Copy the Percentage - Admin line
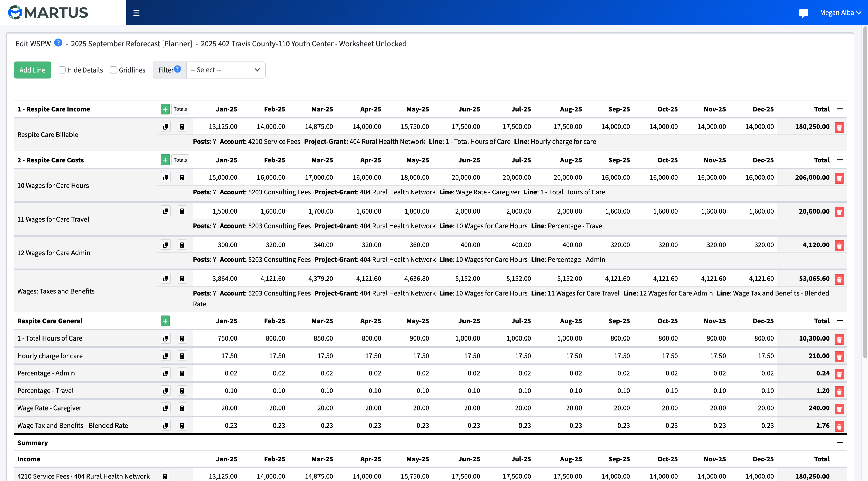Viewport: 868px width, 481px height. click(x=165, y=373)
